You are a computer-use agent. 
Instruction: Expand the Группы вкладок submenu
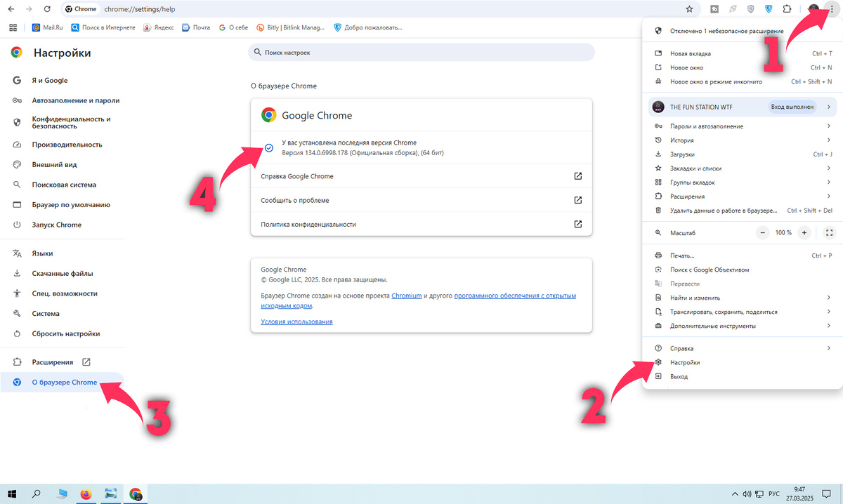[743, 183]
